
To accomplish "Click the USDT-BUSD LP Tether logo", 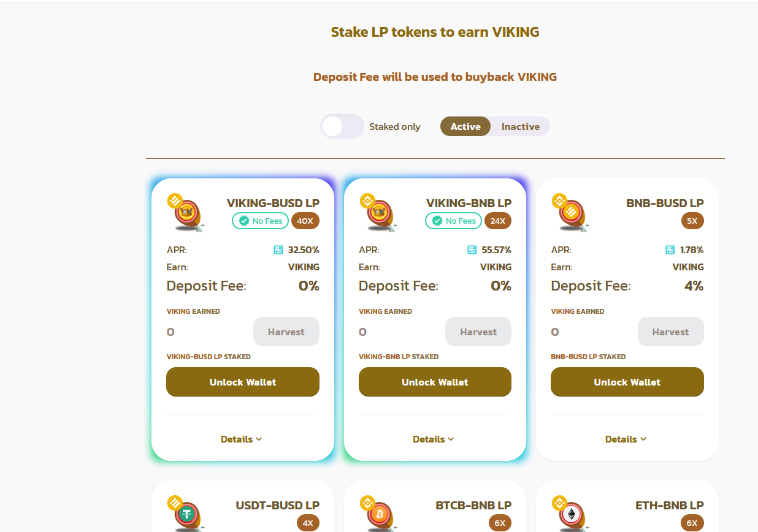I will pos(186,513).
